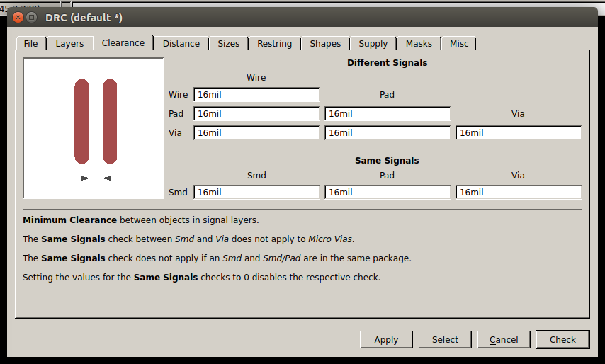Open the Misc tab
Screen dimensions: 605x364
tap(459, 44)
